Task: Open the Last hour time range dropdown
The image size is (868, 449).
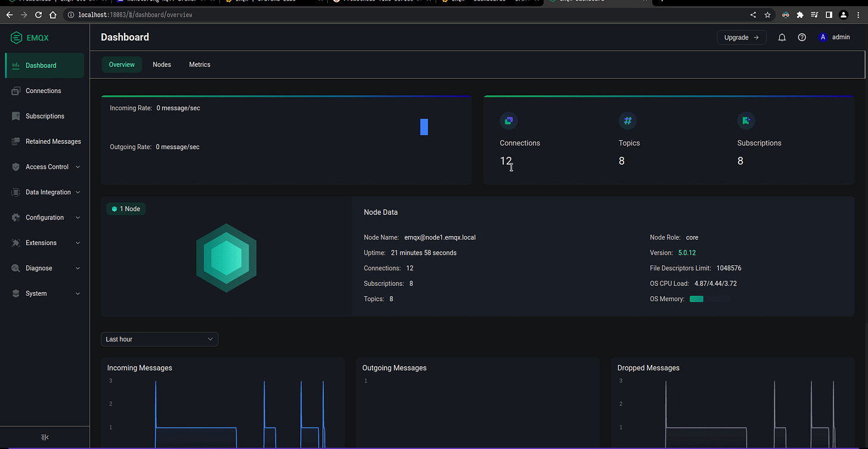Action: coord(159,339)
